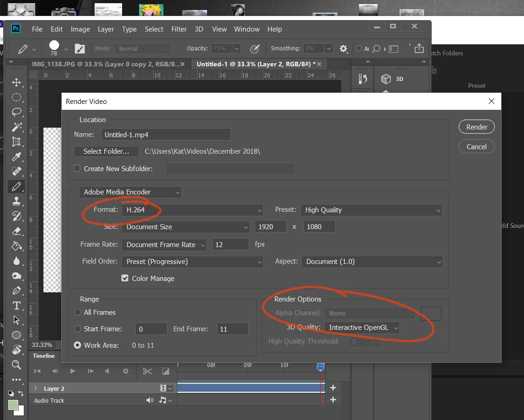Click the End Frame input field
This screenshot has height=420, width=524.
pos(233,329)
